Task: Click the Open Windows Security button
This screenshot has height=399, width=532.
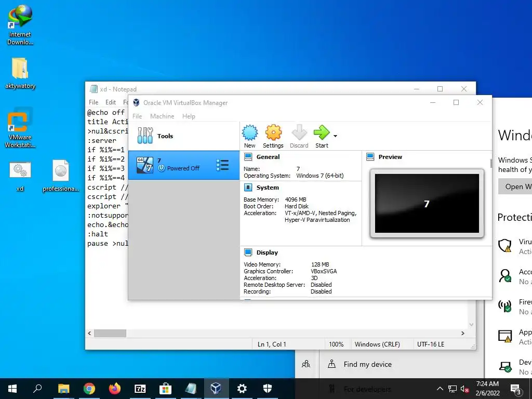Action: pos(515,187)
